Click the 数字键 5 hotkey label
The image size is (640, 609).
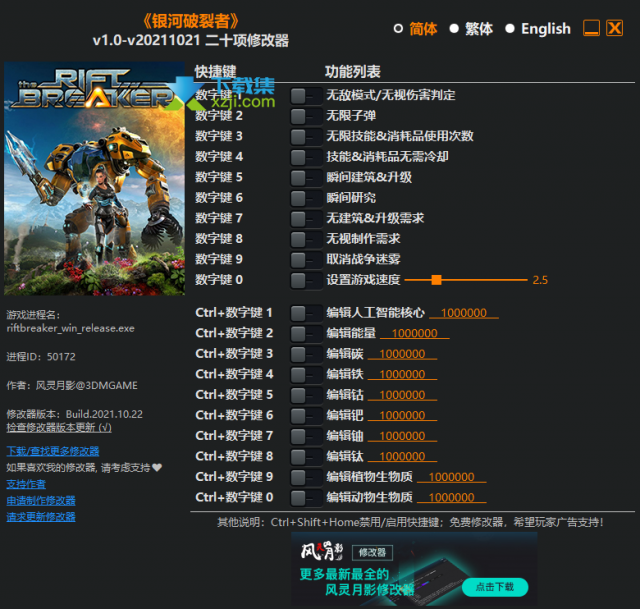219,177
